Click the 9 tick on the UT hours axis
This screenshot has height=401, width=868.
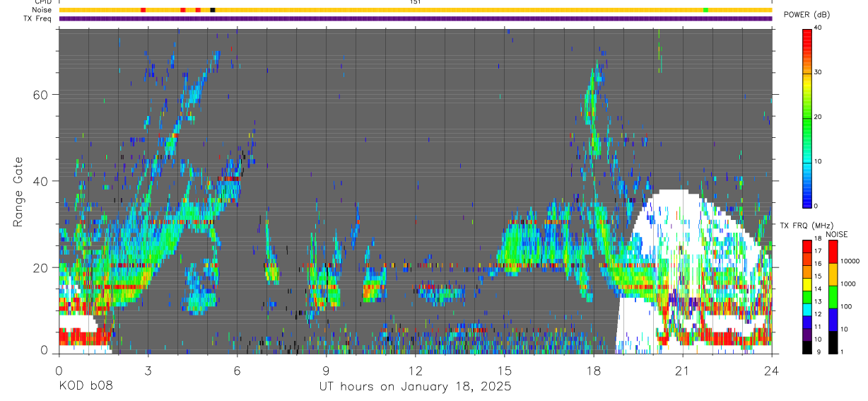(x=326, y=370)
